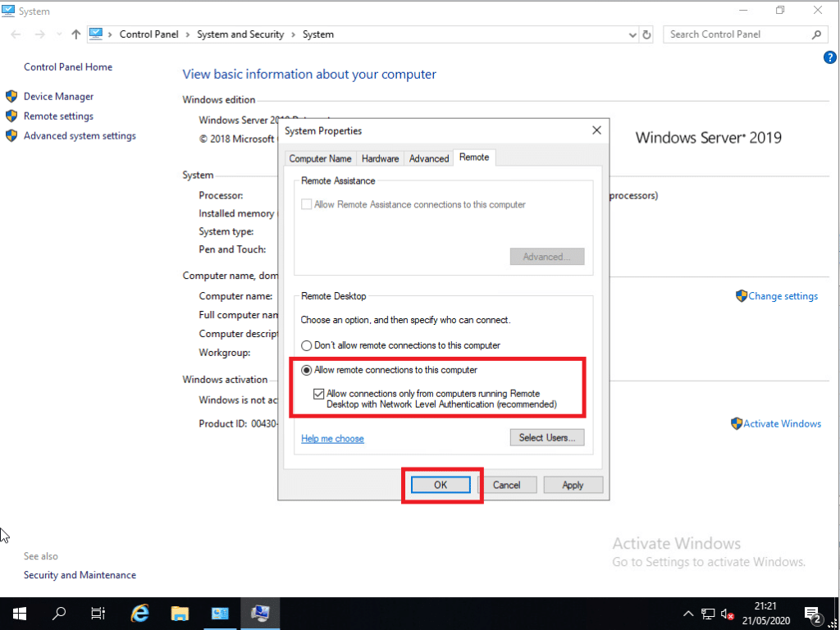Open Security and Maintenance link

[80, 575]
